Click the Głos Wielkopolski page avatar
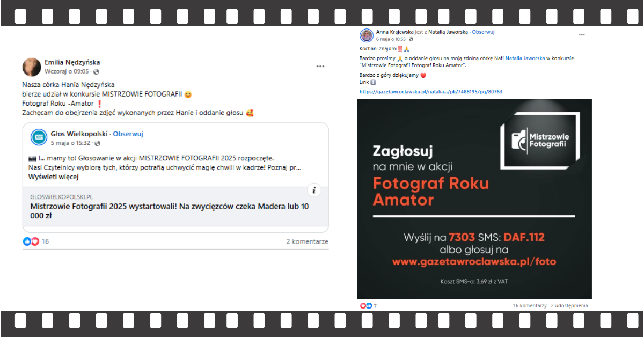644x337 pixels. (39, 138)
